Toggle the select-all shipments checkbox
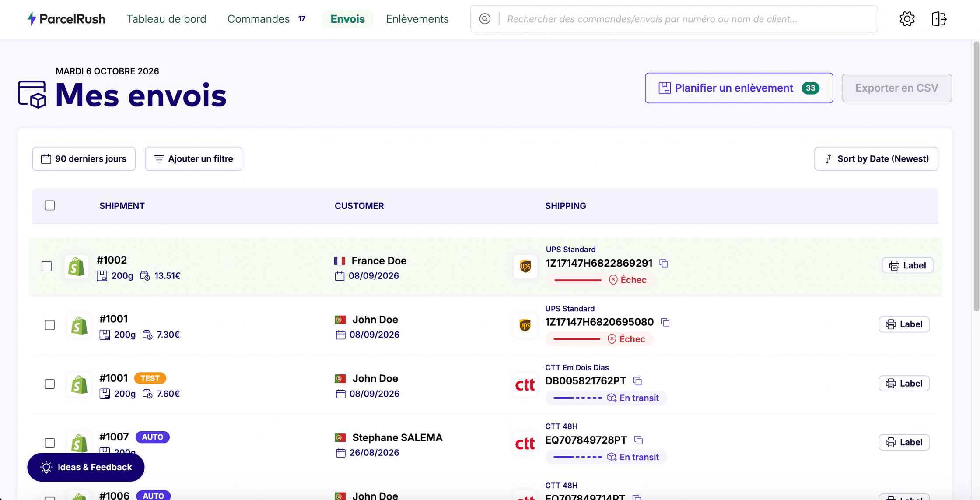980x500 pixels. tap(49, 205)
